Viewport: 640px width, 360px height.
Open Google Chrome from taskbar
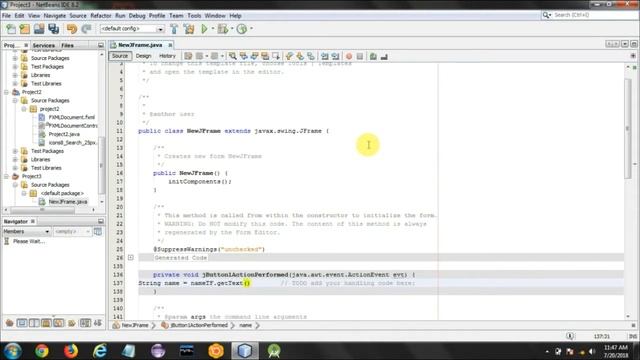click(x=41, y=351)
